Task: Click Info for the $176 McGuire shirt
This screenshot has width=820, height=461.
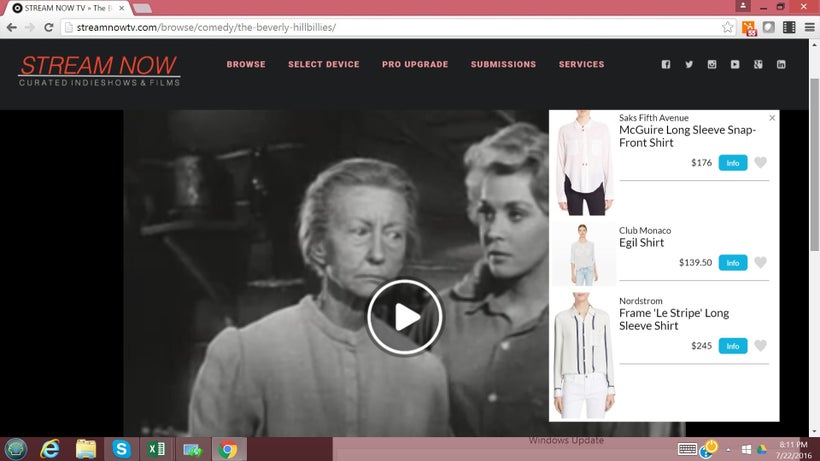Action: coord(733,163)
